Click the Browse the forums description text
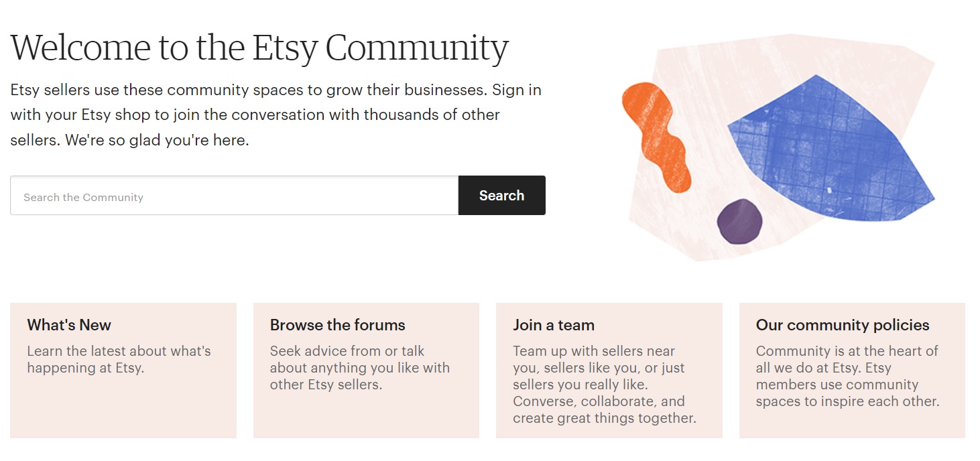 (x=359, y=367)
